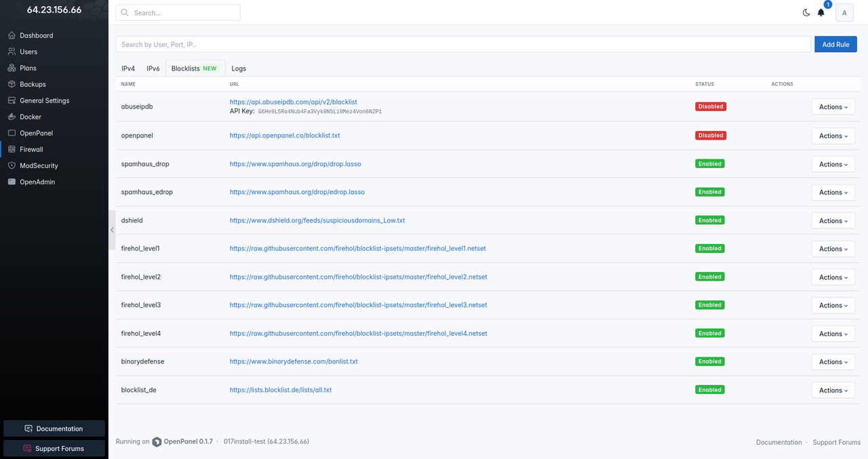Click footer Support Forums link
The image size is (868, 459).
click(x=837, y=442)
